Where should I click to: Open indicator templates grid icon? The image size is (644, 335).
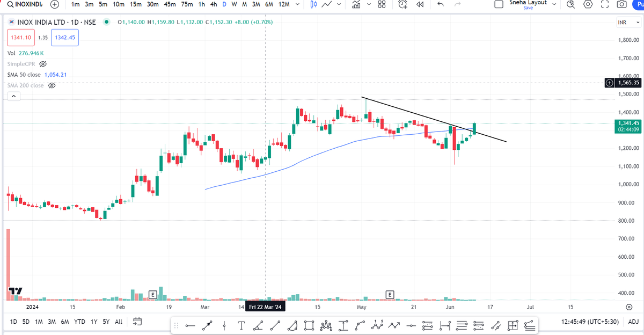(382, 4)
